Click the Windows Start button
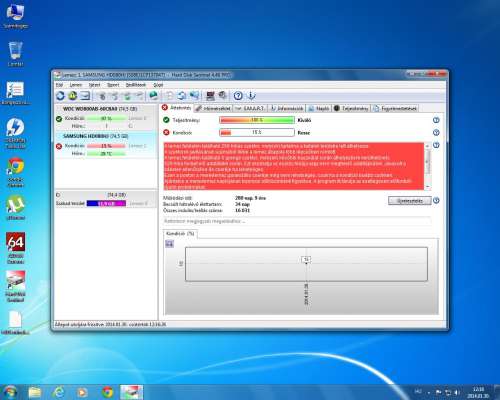Image resolution: width=500 pixels, height=400 pixels. (x=10, y=392)
